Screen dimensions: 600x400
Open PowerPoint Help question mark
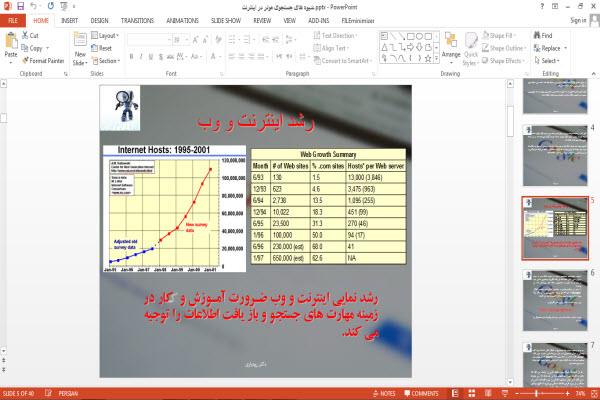pyautogui.click(x=542, y=7)
